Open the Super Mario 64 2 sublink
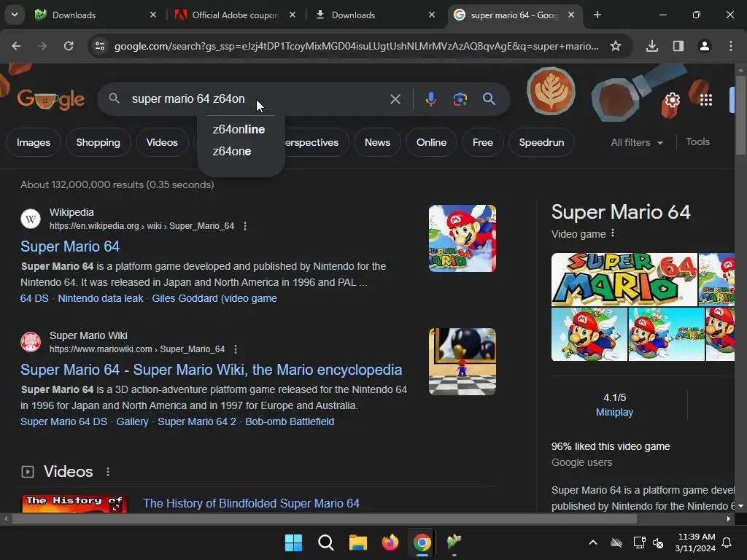The width and height of the screenshot is (747, 560). (197, 422)
